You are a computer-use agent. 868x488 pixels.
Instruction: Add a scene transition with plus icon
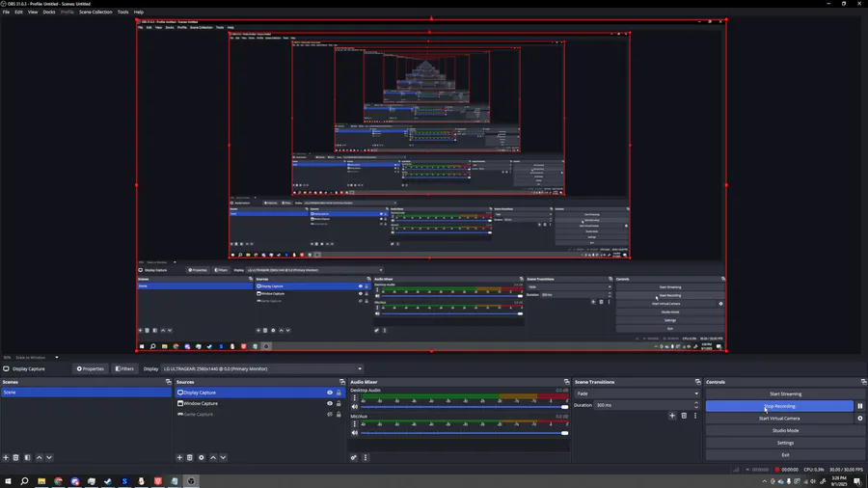click(672, 416)
